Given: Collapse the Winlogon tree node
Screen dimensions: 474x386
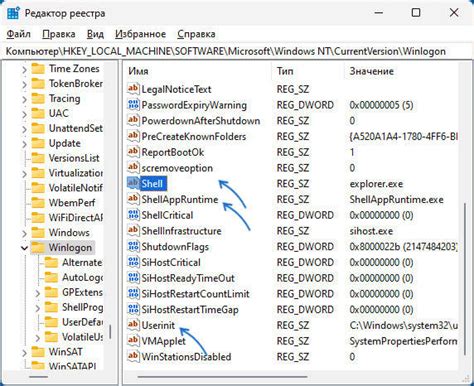Looking at the screenshot, I should tap(24, 248).
